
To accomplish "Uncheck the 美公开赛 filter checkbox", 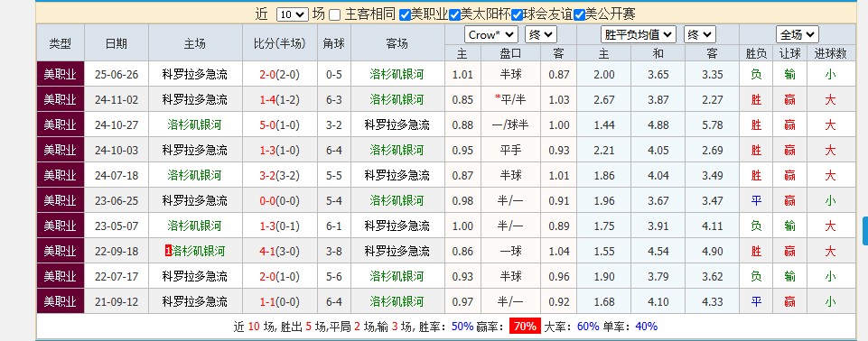I will 580,15.
